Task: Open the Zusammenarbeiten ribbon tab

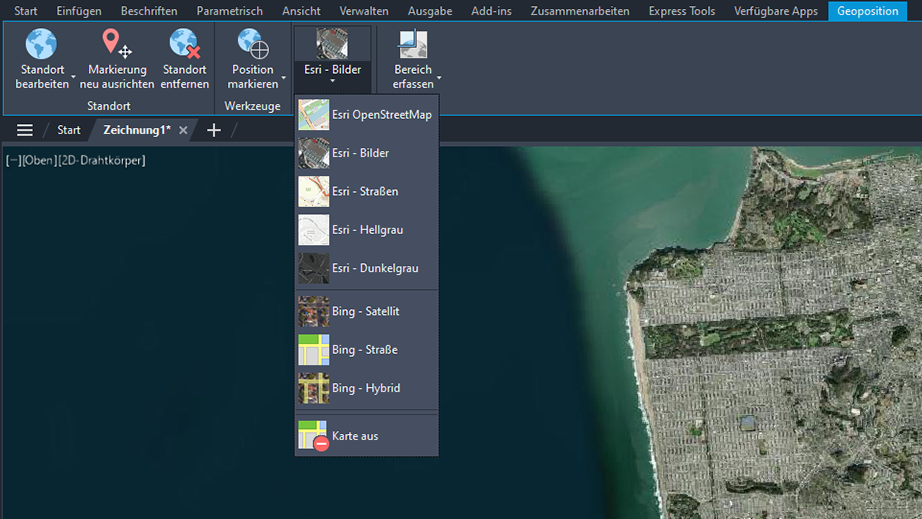Action: click(x=580, y=11)
